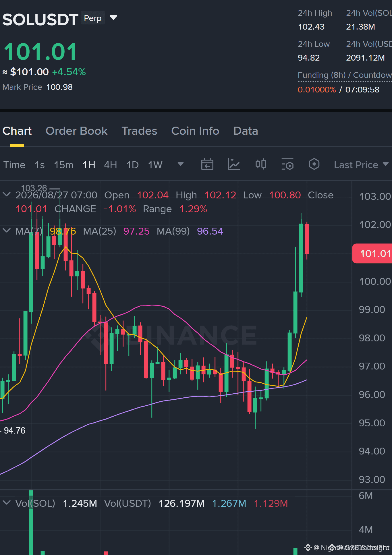Switch chart interval to 4H
392x555 pixels.
[x=111, y=165]
